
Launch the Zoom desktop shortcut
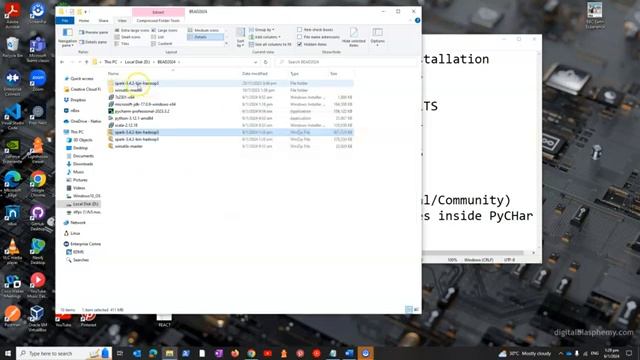point(38,80)
